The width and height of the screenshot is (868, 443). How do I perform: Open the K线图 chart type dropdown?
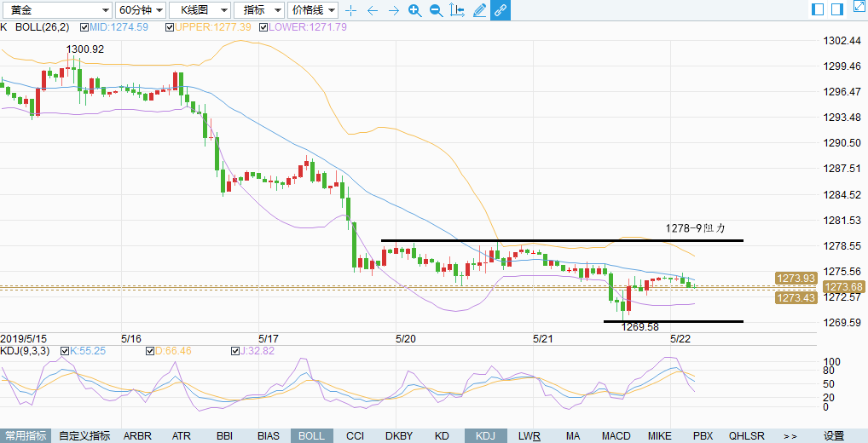(199, 10)
